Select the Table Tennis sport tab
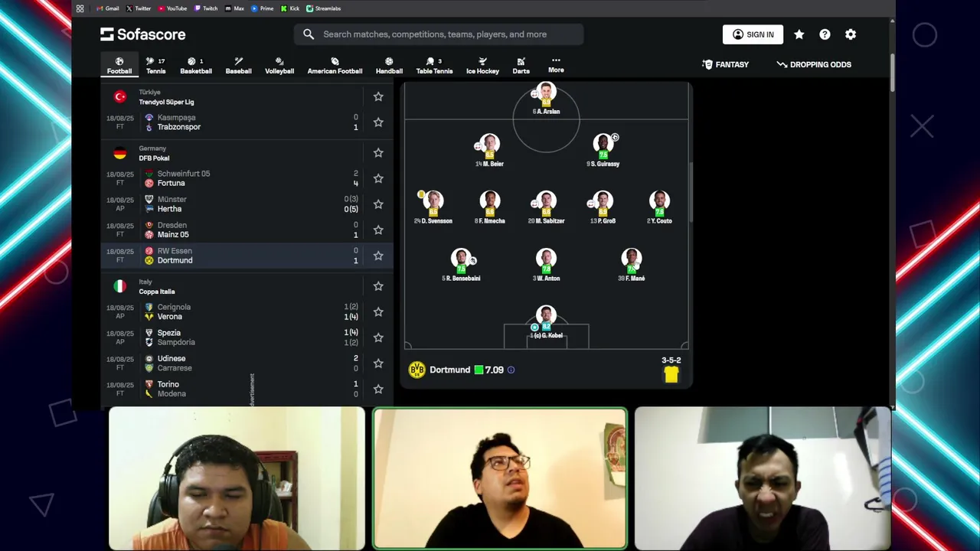 click(434, 65)
